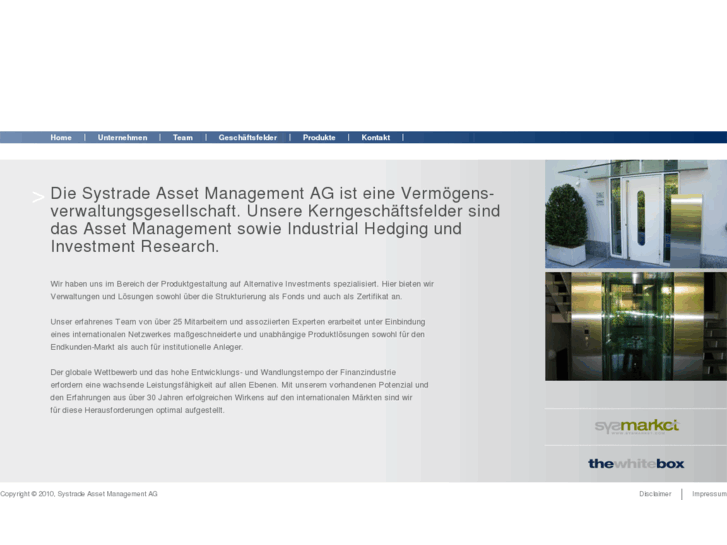
Task: Open the sysmarket logo link
Action: (x=636, y=426)
